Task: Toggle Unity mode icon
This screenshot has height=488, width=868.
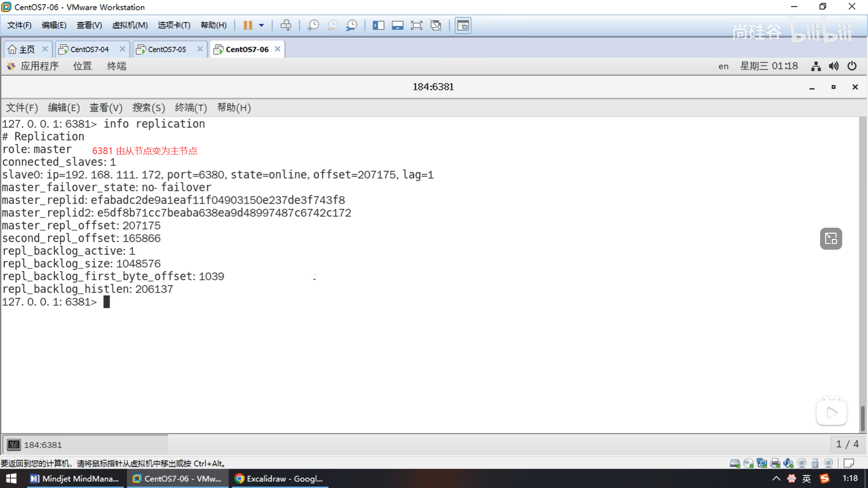Action: pos(436,25)
